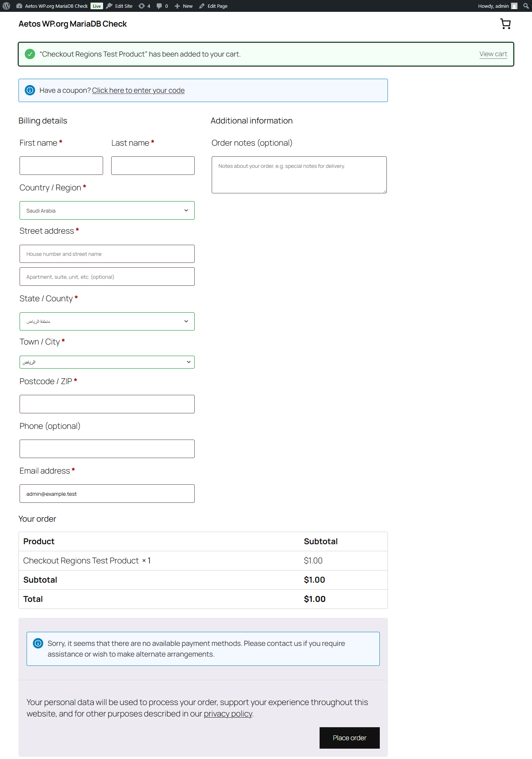Focus the apartment, suite, unit field
The width and height of the screenshot is (532, 759).
pyautogui.click(x=107, y=277)
